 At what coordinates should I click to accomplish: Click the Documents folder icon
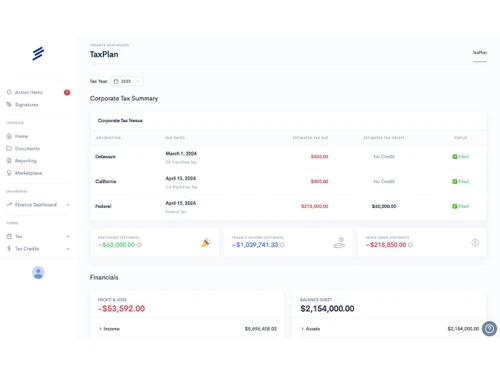9,148
